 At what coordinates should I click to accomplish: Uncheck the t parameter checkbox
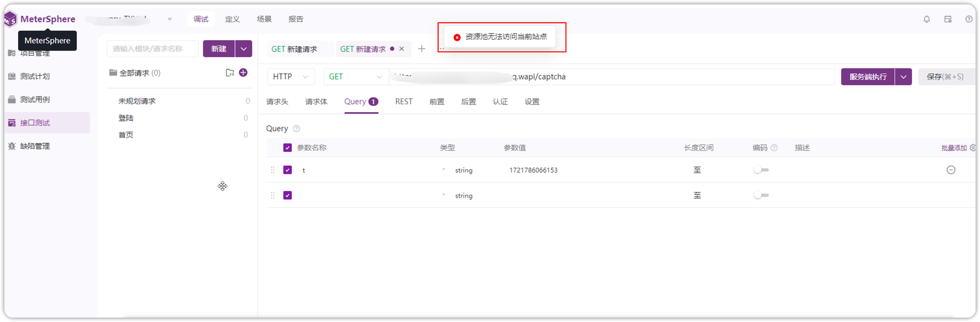point(287,170)
